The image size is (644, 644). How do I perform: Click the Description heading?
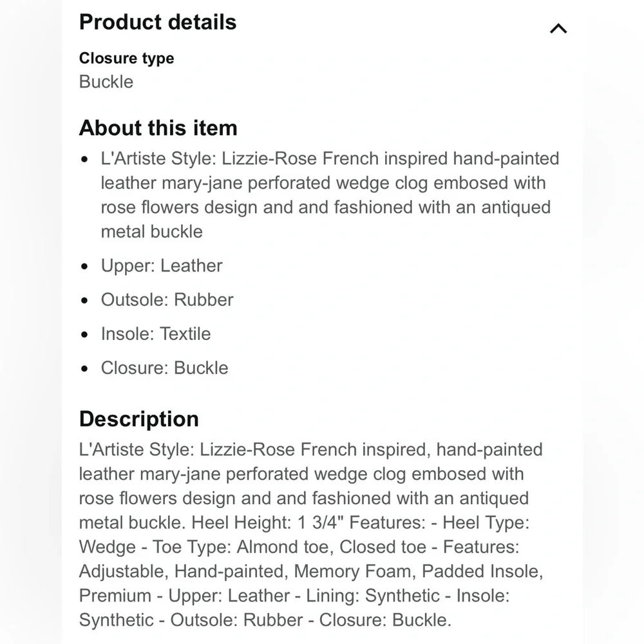(x=138, y=419)
